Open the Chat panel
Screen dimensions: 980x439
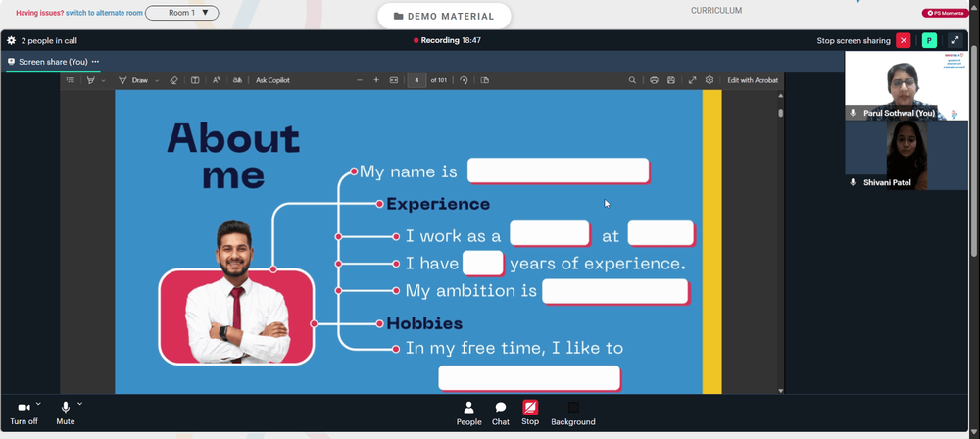click(x=501, y=414)
